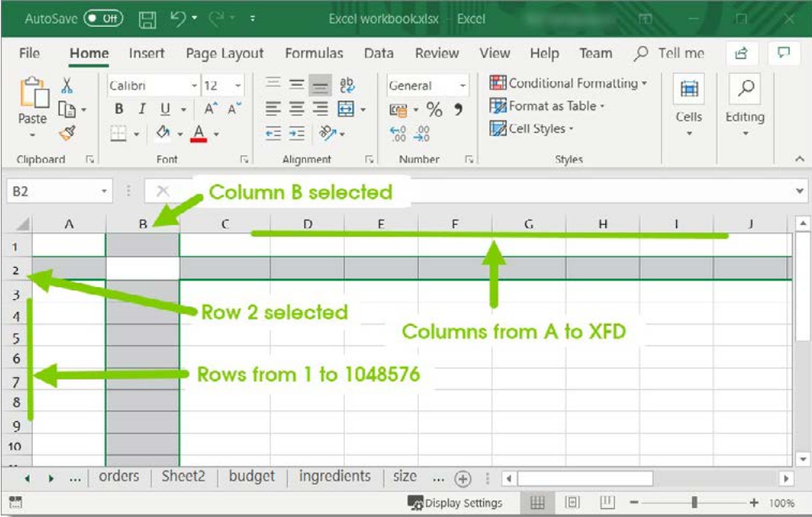Screen dimensions: 812x517
Task: Toggle AutoSave switch
Action: [x=104, y=18]
